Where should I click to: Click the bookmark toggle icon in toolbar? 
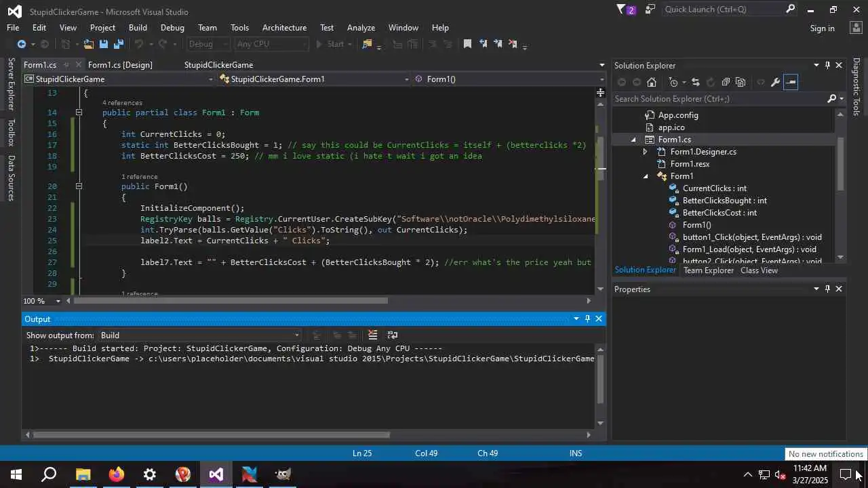coord(467,44)
